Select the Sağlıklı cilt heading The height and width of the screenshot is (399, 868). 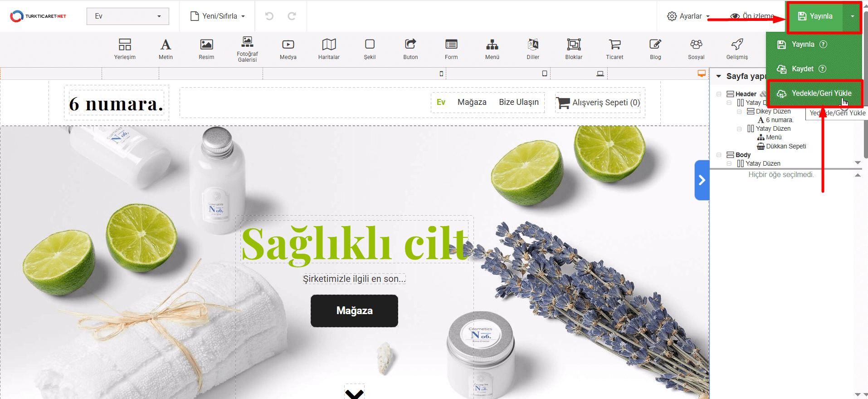(x=355, y=244)
